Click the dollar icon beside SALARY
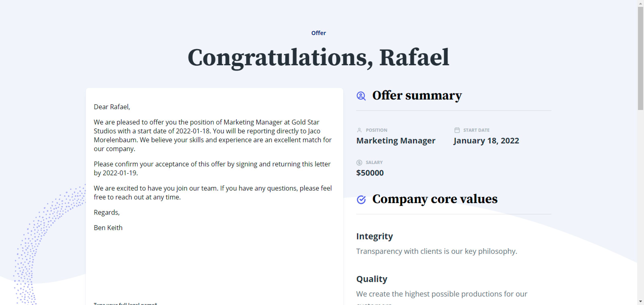The image size is (644, 305). [359, 162]
